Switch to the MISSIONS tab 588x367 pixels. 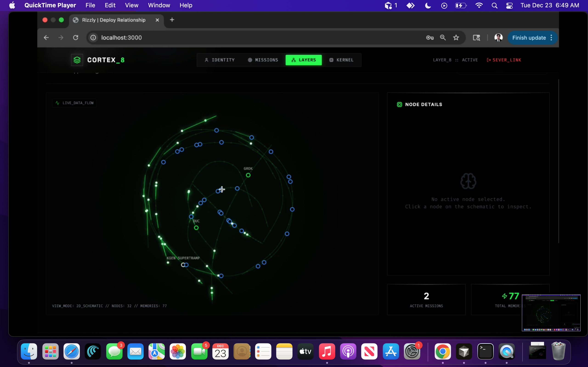263,60
